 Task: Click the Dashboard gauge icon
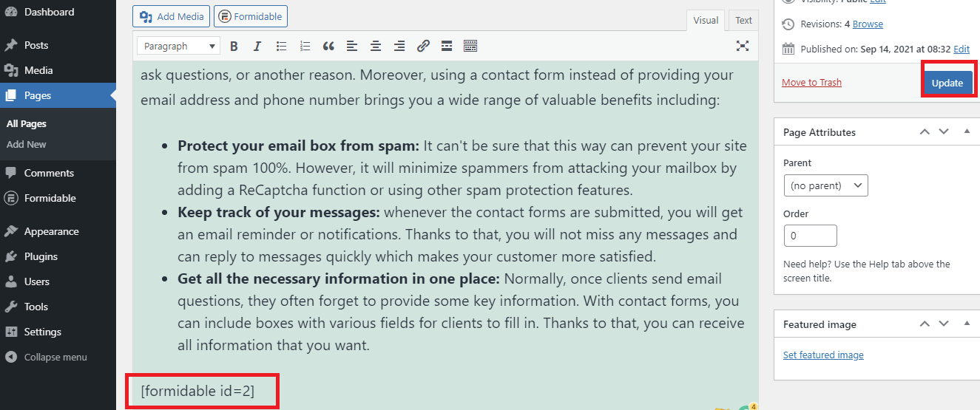pyautogui.click(x=11, y=12)
